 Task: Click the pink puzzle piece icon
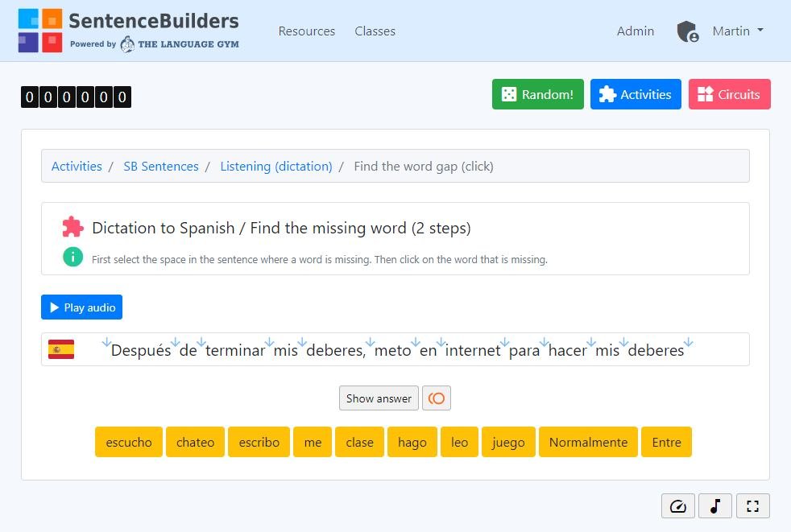(72, 228)
